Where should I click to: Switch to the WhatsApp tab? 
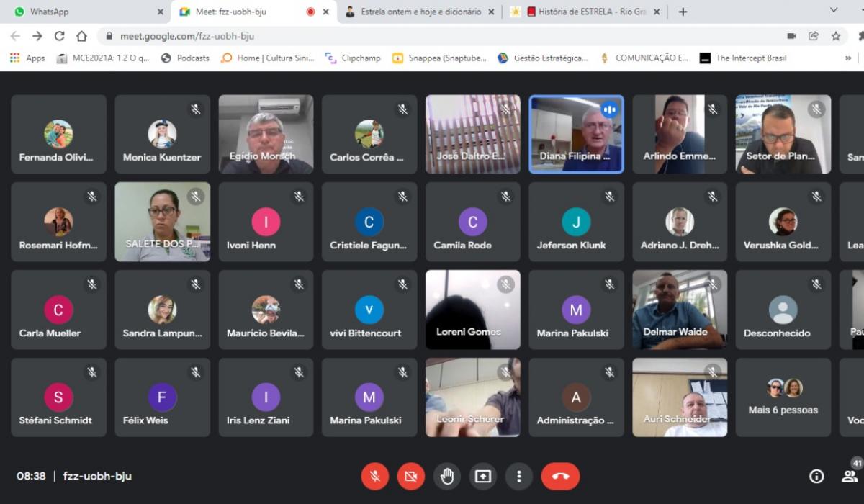point(83,12)
